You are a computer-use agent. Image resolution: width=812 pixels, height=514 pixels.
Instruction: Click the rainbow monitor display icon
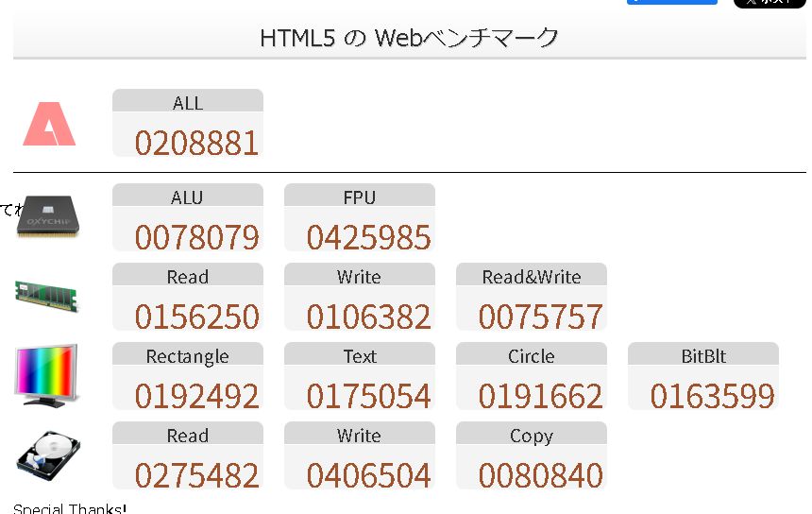(x=46, y=374)
